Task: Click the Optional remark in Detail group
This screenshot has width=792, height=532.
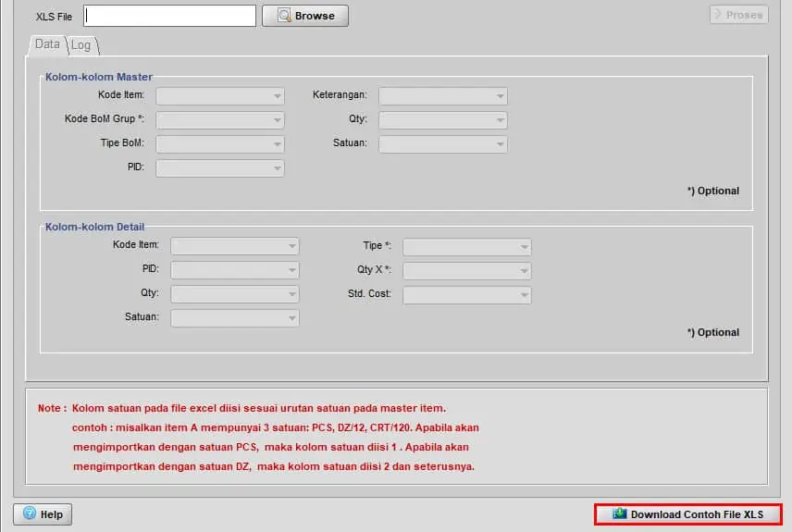Action: pyautogui.click(x=713, y=332)
